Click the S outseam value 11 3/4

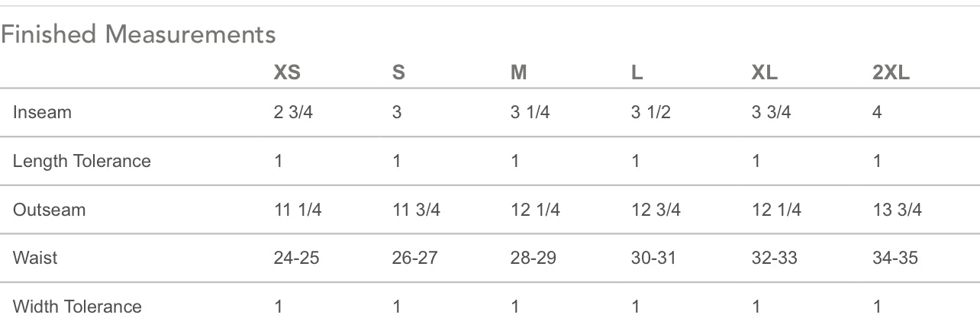coord(416,210)
